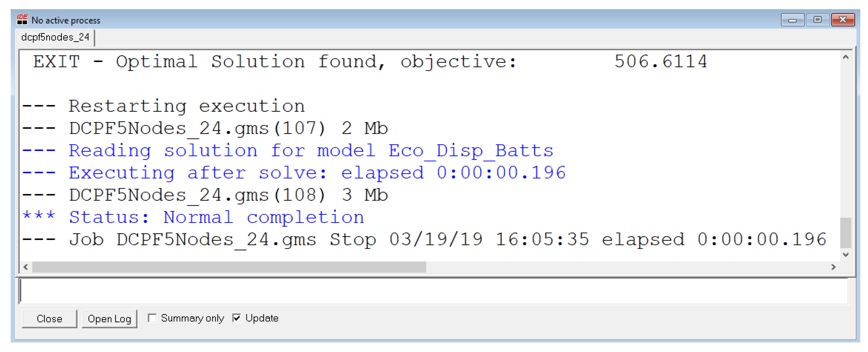Image resolution: width=868 pixels, height=352 pixels.
Task: Enable the Summary only checkbox
Action: click(152, 318)
